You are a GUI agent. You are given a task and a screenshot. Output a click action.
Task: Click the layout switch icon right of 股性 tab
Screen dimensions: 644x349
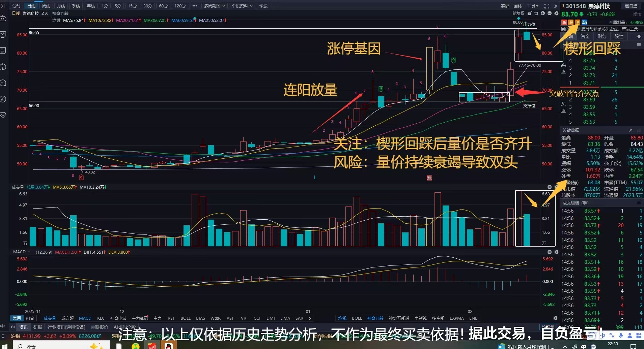639,36
